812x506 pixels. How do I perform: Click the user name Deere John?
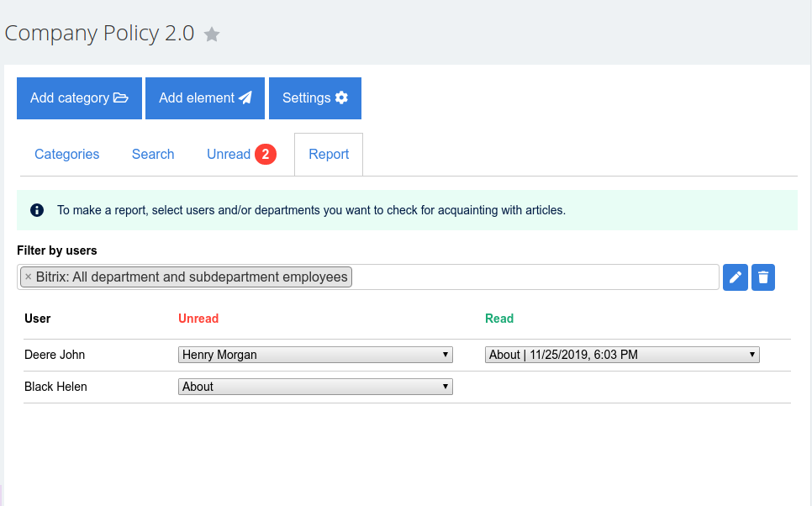[55, 355]
